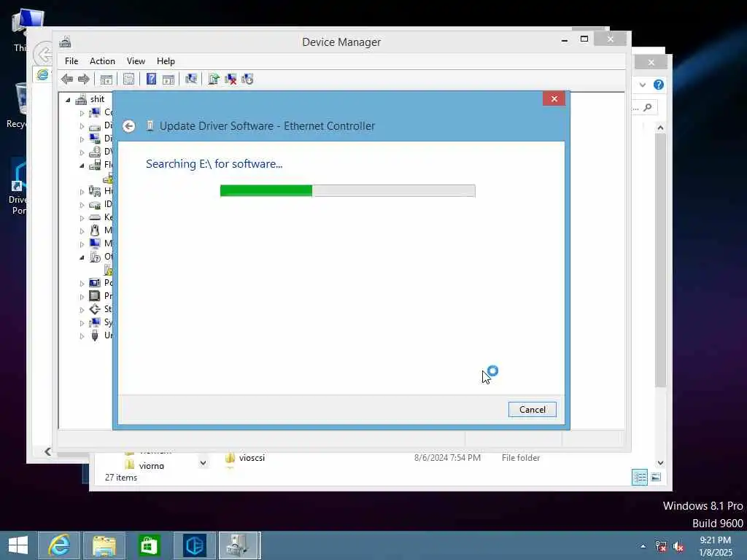This screenshot has height=560, width=747.
Task: Switch to Device Manager taskbar button
Action: (239, 545)
